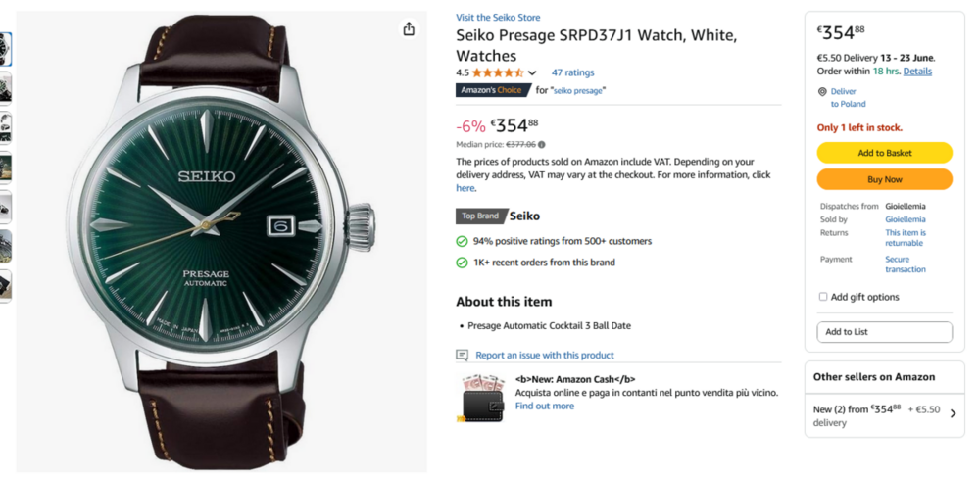Click the share icon above the watch image
Viewport: 980px width, 479px height.
(x=409, y=29)
